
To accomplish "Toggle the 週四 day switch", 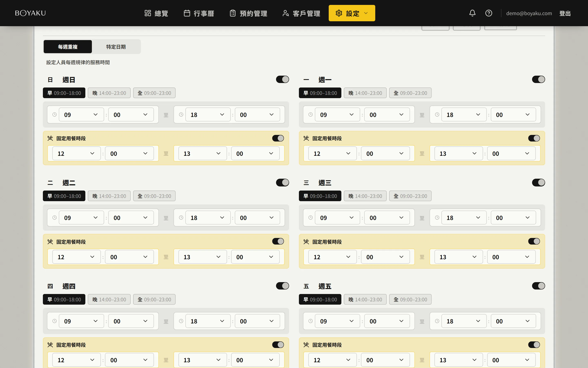I will click(x=282, y=286).
